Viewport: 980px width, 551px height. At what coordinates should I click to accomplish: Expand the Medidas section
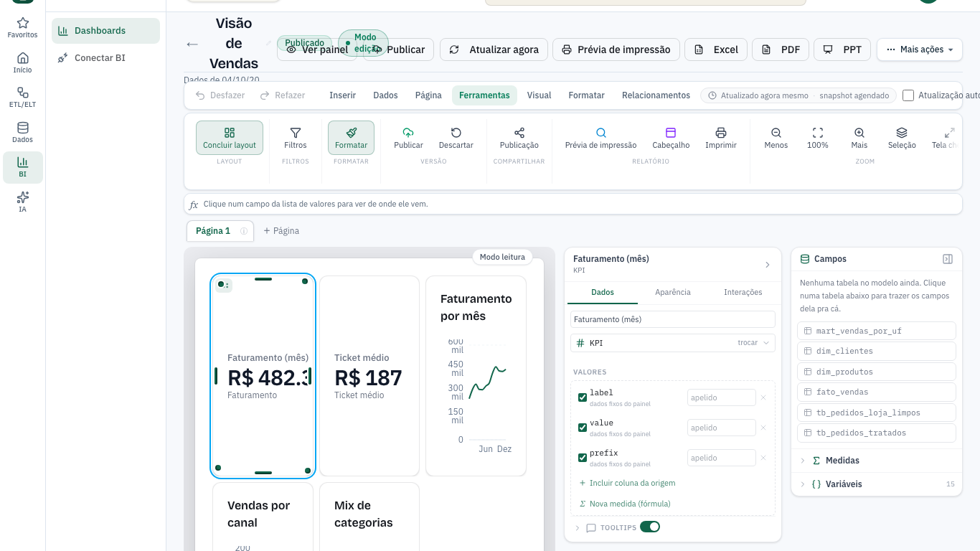tap(876, 461)
